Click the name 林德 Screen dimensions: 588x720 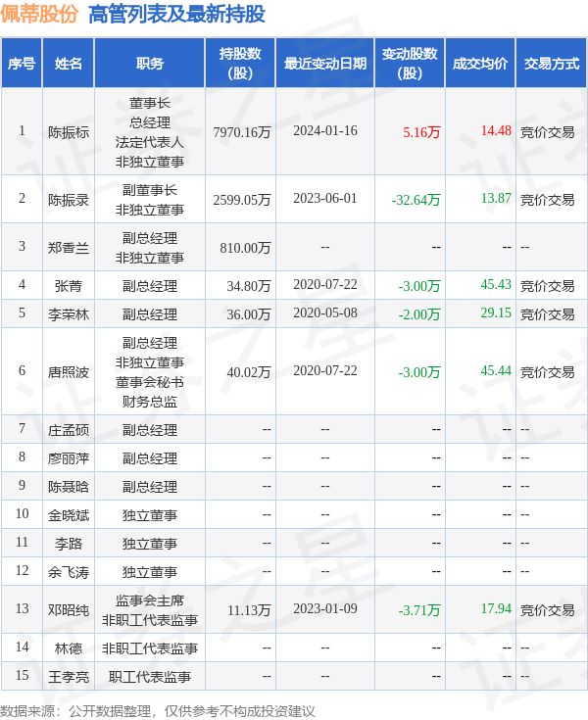tap(69, 648)
